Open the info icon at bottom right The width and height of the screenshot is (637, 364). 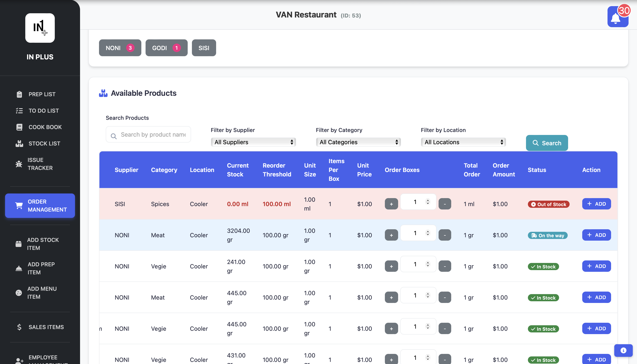[623, 351]
